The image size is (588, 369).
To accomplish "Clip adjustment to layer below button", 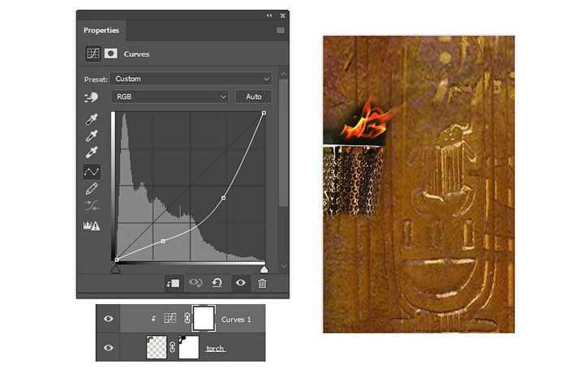I will coord(173,283).
